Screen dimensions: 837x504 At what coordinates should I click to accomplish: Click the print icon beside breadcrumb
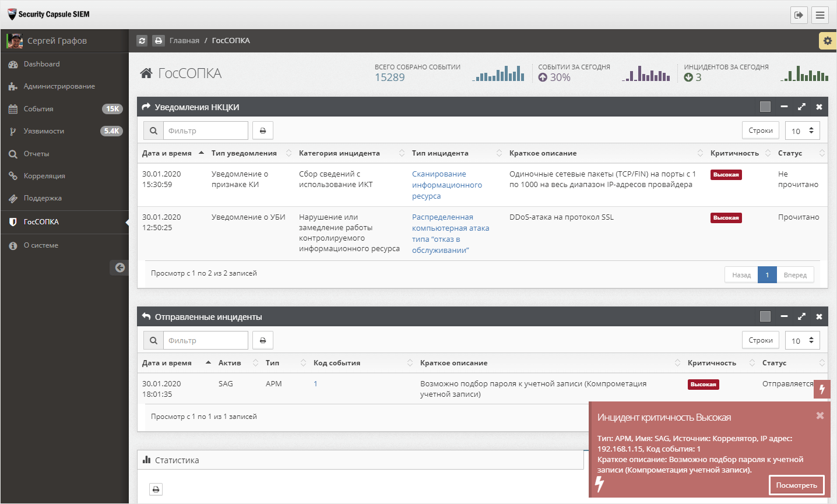pos(159,41)
